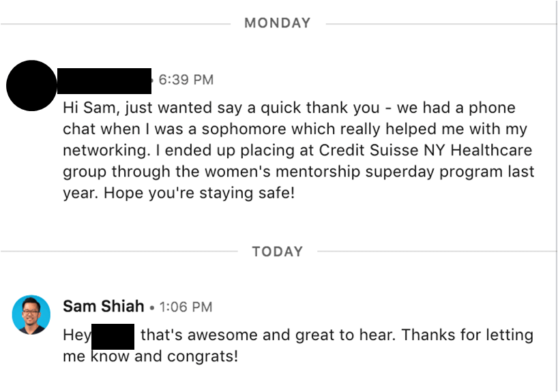Screen dimensions: 558x392
Task: Select the TODAY date divider label
Action: [x=278, y=252]
